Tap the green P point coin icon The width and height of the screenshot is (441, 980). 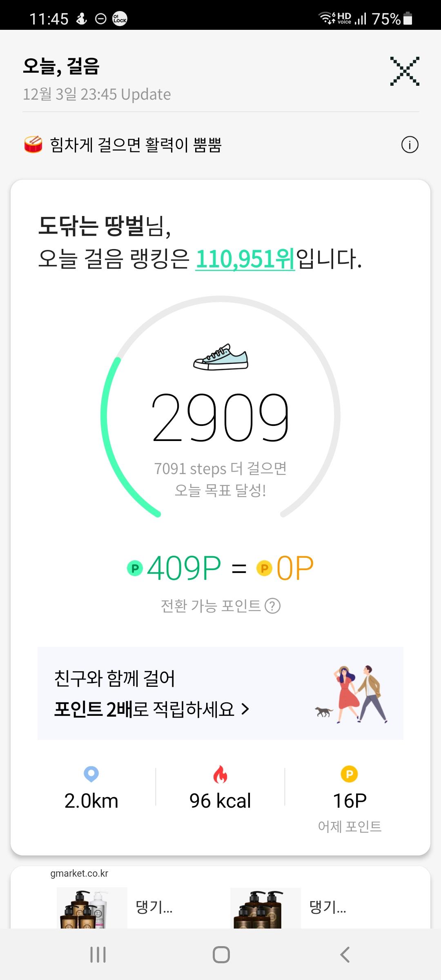[135, 568]
